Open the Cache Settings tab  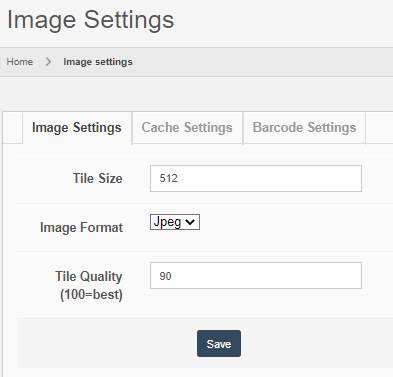click(187, 128)
